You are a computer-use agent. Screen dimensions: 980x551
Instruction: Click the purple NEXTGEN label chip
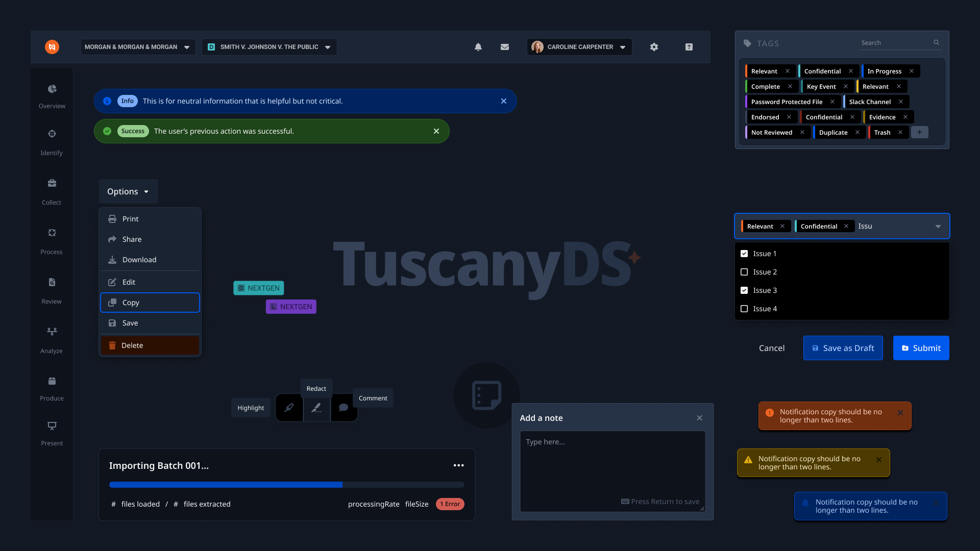tap(291, 307)
